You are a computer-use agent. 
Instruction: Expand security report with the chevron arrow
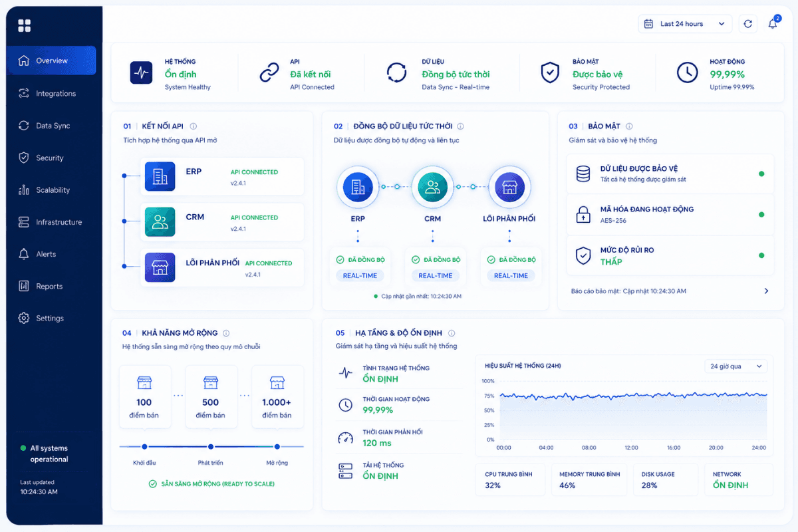pos(766,291)
